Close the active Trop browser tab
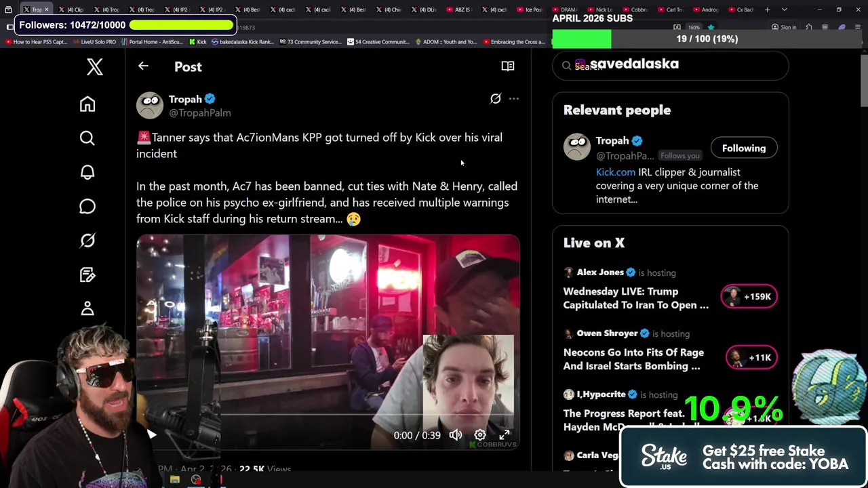The width and height of the screenshot is (868, 488). pyautogui.click(x=47, y=9)
